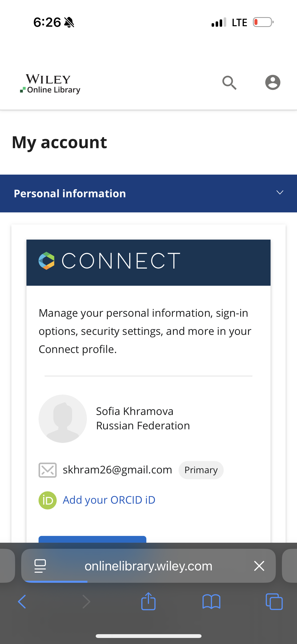Tap the skhram26@gmail.com email address
This screenshot has width=297, height=644.
click(x=117, y=470)
